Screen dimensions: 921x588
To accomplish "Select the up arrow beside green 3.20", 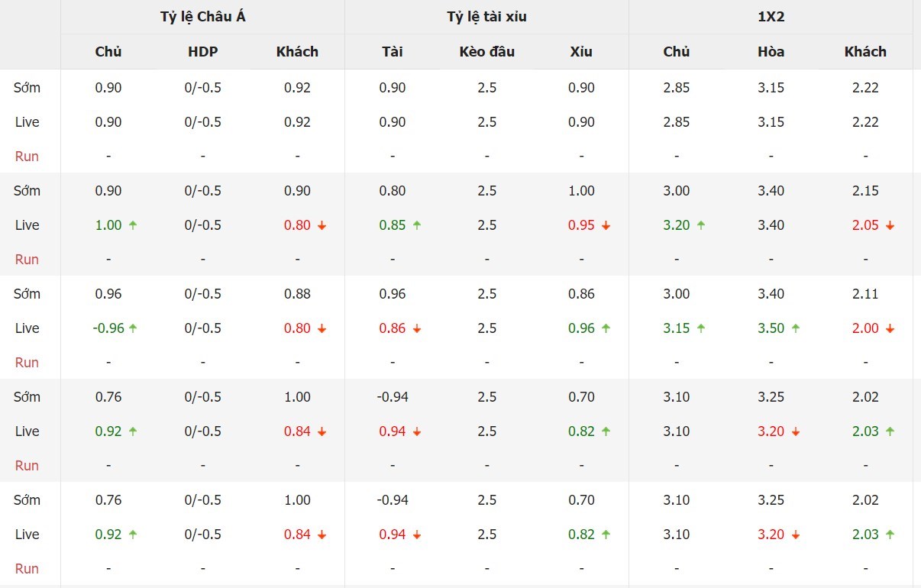I will point(701,225).
